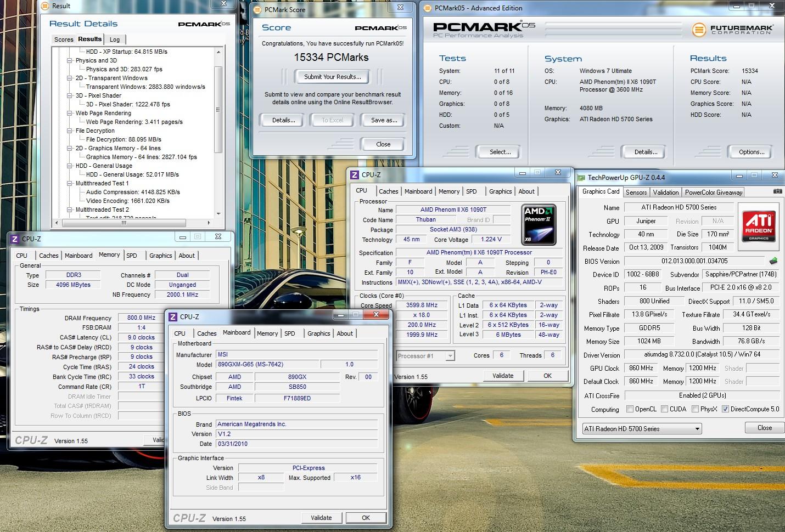Click the Close button in GPU-Z
785x532 pixels.
coord(764,428)
